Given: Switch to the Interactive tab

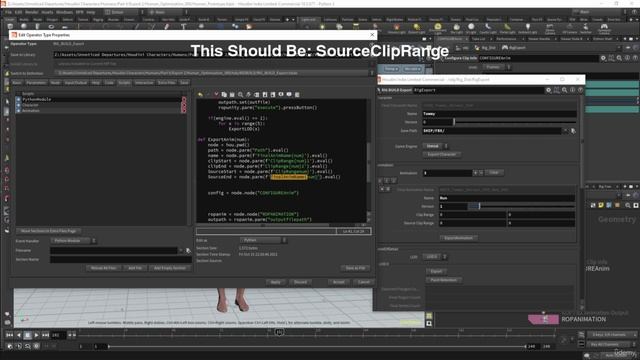Looking at the screenshot, I should pos(144,82).
